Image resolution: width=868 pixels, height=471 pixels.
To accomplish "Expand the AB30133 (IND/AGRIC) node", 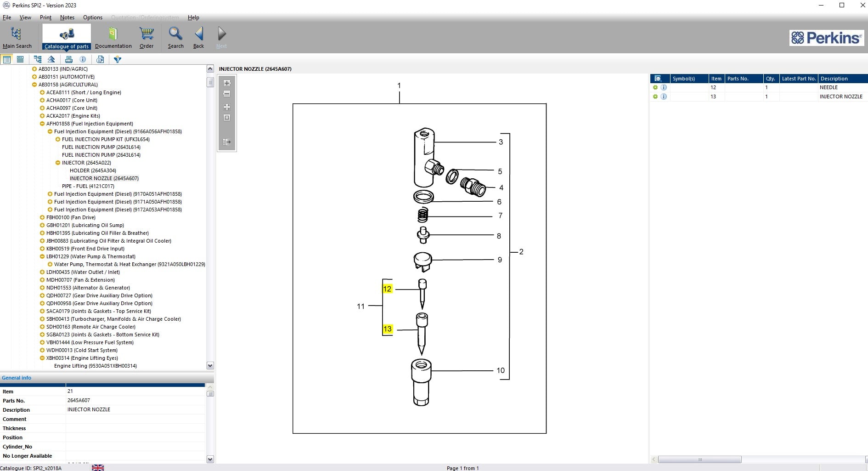I will tap(34, 69).
